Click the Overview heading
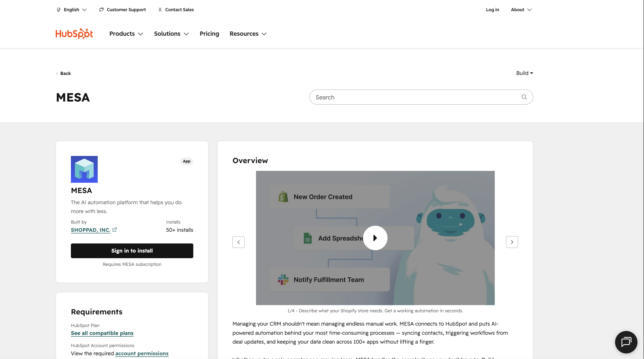Viewport: 644px width, 359px height. 250,160
